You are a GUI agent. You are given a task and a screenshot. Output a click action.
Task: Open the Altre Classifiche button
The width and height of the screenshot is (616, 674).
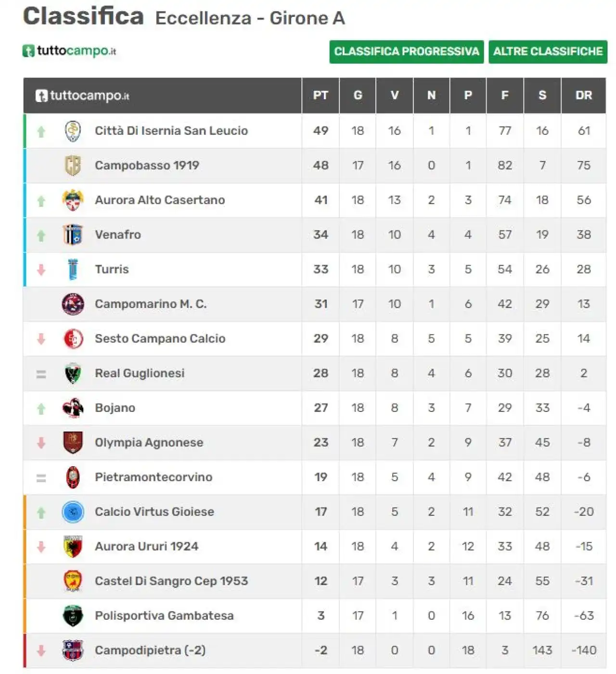pyautogui.click(x=548, y=51)
